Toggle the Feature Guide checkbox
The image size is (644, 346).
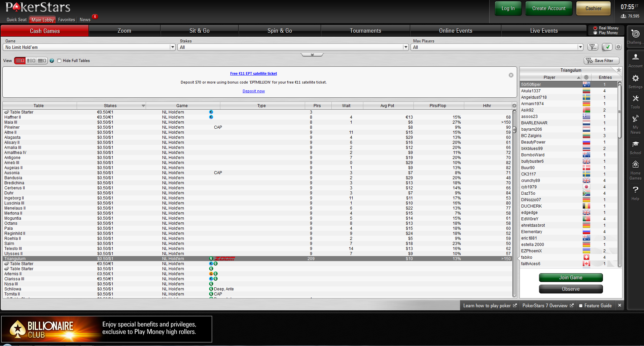coord(580,306)
